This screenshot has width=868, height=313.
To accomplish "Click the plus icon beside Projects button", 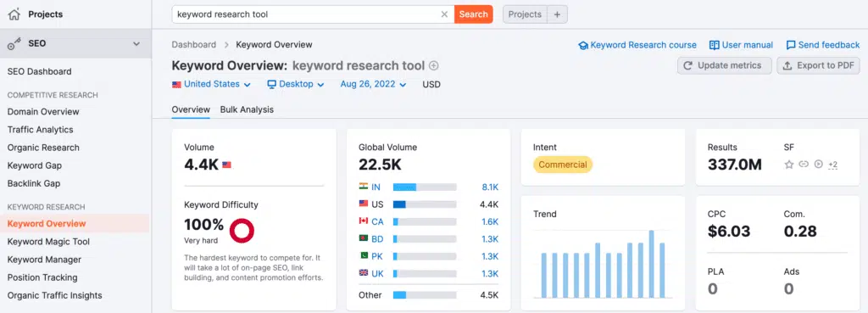I will pyautogui.click(x=557, y=14).
